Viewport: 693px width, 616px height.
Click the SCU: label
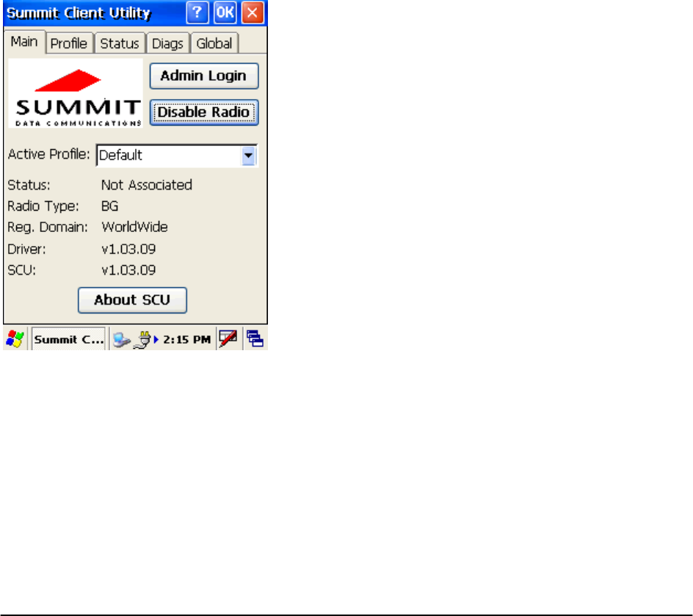pos(22,270)
